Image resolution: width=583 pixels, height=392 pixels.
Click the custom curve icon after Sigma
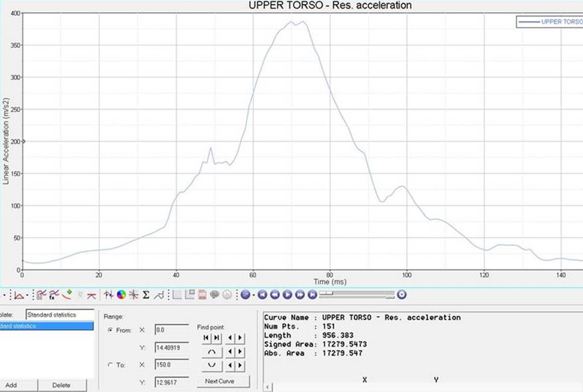(158, 295)
